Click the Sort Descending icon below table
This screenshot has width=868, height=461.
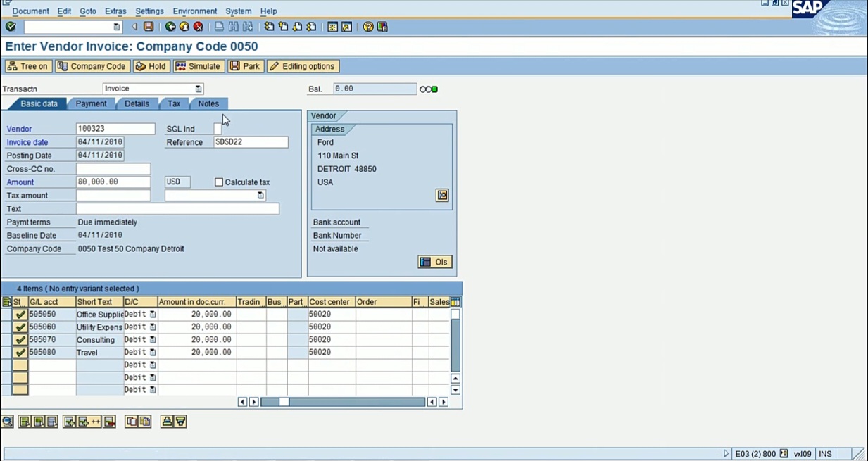(180, 422)
